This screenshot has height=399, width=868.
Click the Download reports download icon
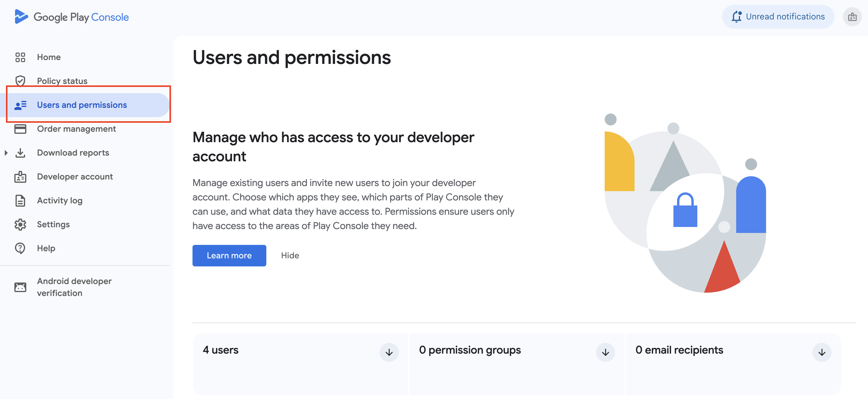20,153
